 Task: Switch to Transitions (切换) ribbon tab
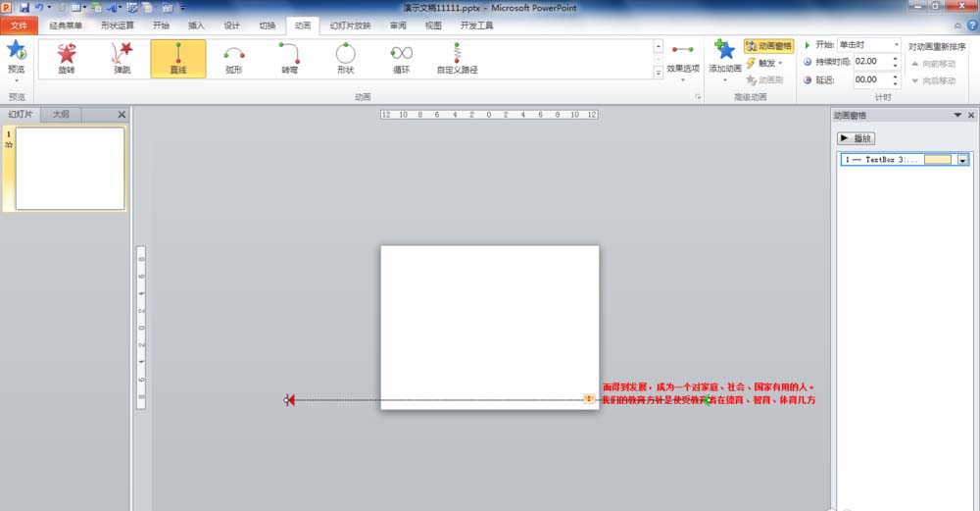pos(268,26)
